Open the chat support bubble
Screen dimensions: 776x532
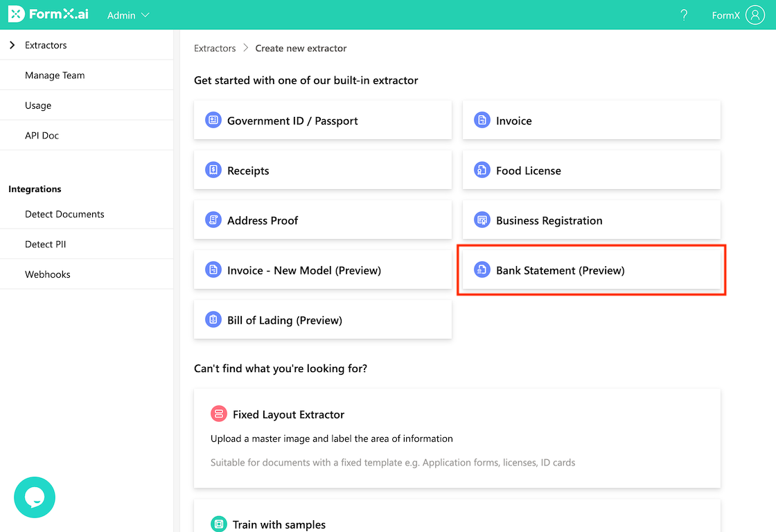pyautogui.click(x=35, y=497)
